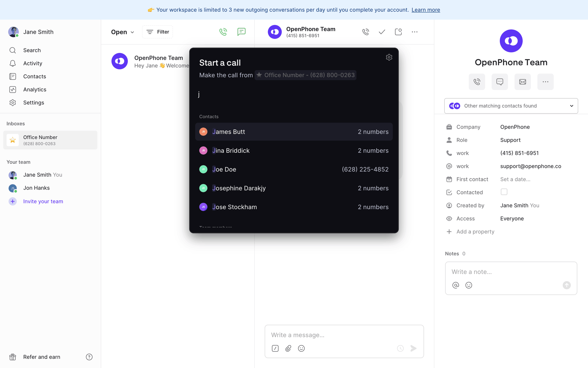Change Office Number call-from selector
588x368 pixels.
point(305,75)
